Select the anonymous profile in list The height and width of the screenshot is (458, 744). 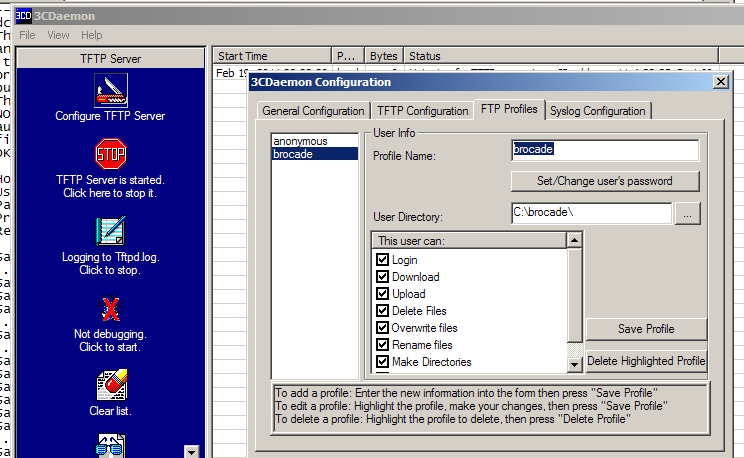300,141
